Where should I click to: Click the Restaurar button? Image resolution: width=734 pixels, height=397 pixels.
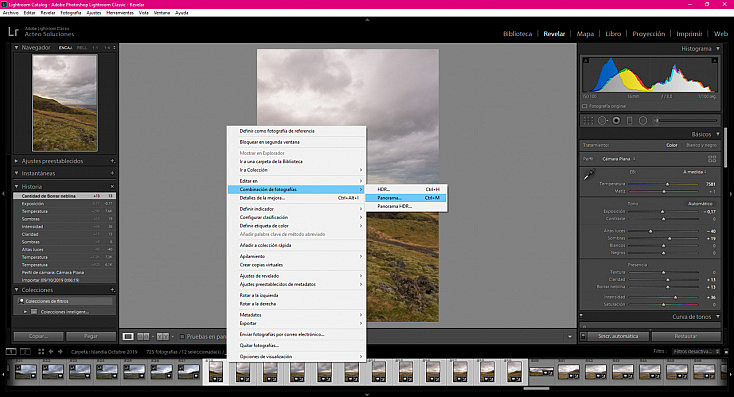(686, 336)
